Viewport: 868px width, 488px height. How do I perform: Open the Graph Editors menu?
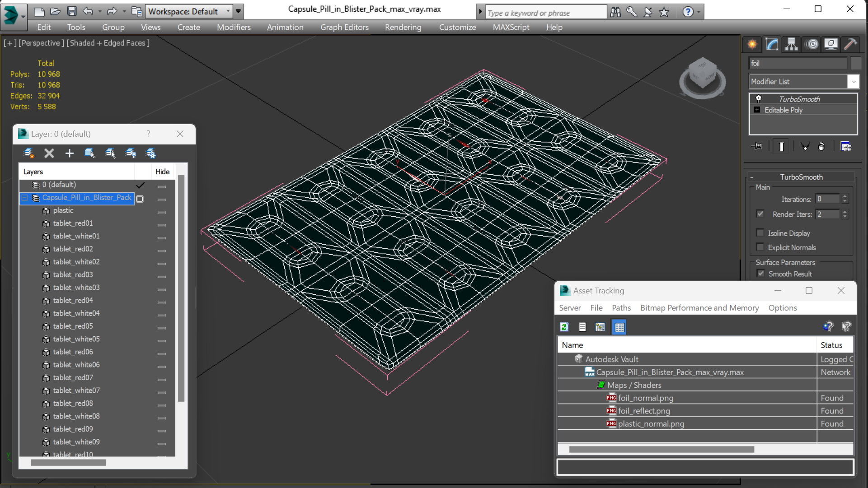pyautogui.click(x=344, y=27)
